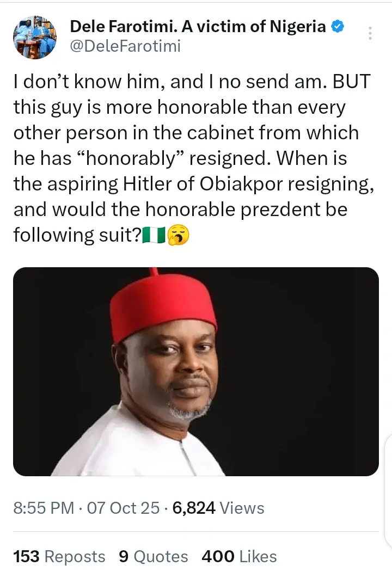Click the blue verified badge
Viewport: 392px width, 578px height.
338,26
